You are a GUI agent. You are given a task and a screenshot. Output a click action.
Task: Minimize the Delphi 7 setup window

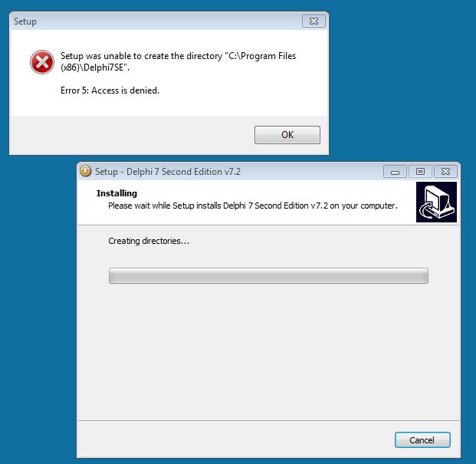[x=395, y=172]
